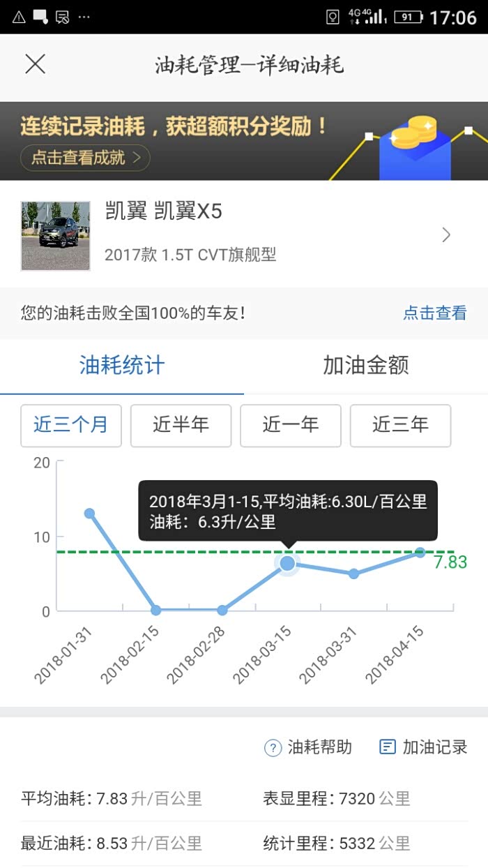Choose the 近一年 time range

(x=290, y=425)
